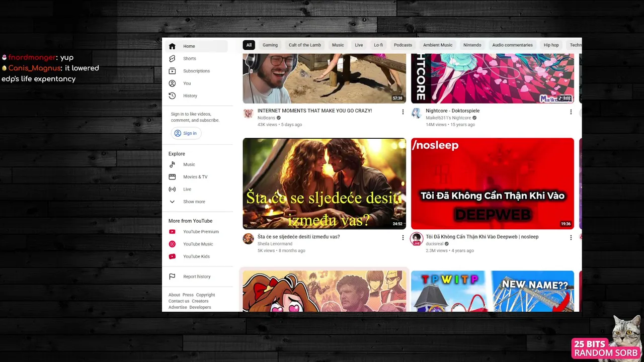644x362 pixels.
Task: Open Sheila Lenormand channel avatar
Action: 248,239
